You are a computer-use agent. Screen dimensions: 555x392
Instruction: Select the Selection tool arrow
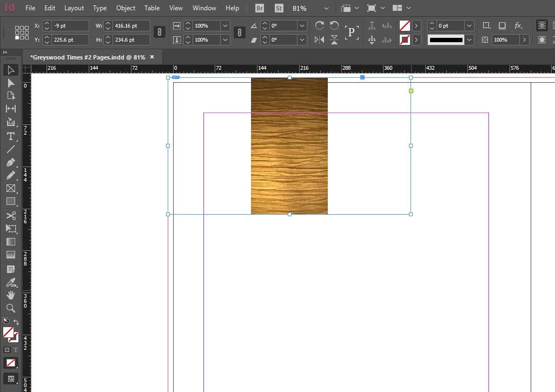[x=11, y=70]
